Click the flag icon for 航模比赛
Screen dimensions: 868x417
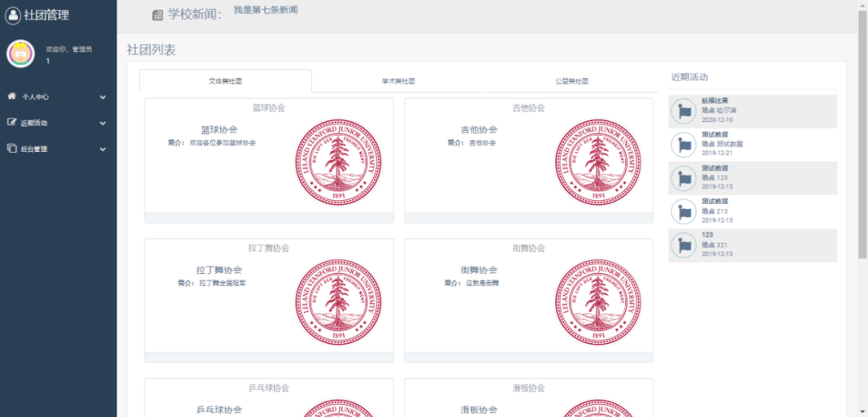point(684,111)
